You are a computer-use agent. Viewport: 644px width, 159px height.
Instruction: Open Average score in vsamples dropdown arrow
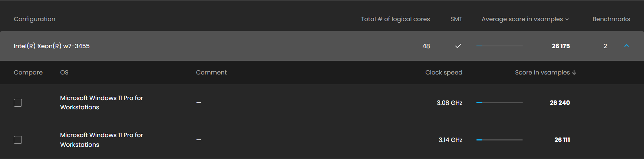567,19
